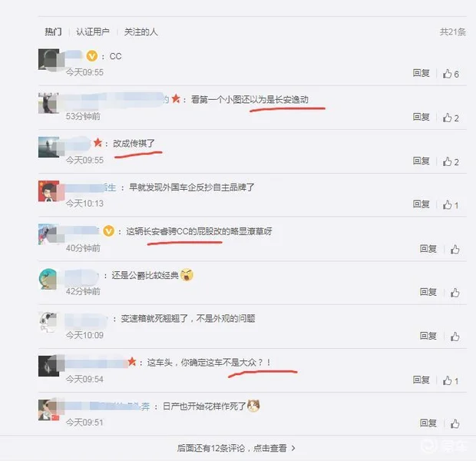Open avatar of the first "CC" commenter
Viewport: 476px width, 461px height.
48,59
